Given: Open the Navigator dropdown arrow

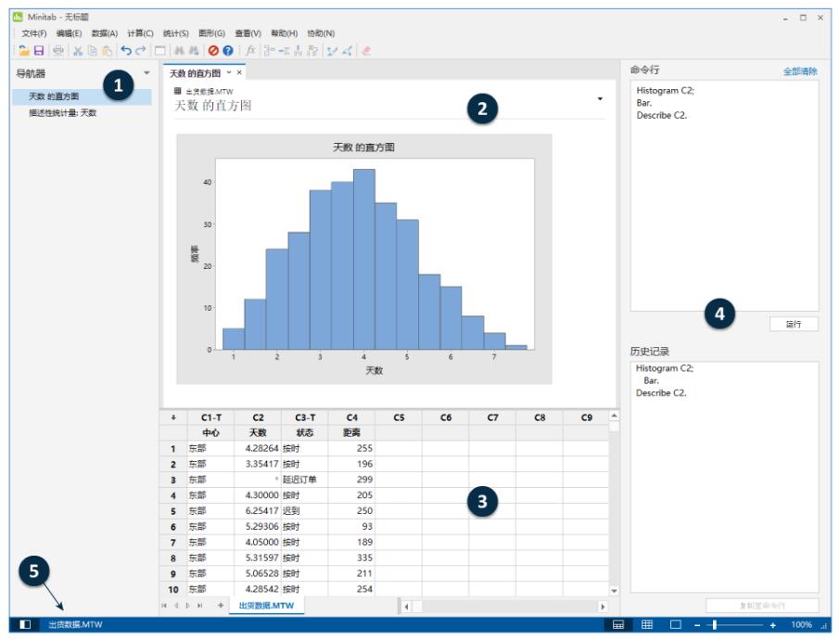Looking at the screenshot, I should 146,73.
